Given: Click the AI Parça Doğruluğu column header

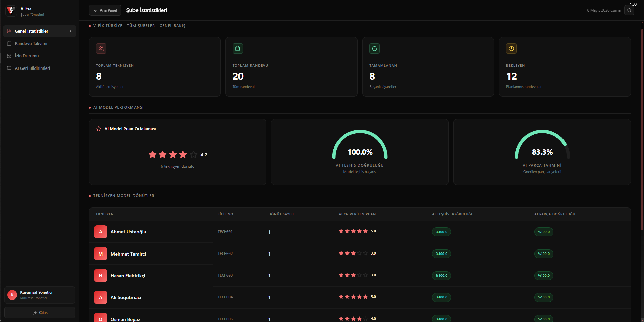Looking at the screenshot, I should pos(555,214).
